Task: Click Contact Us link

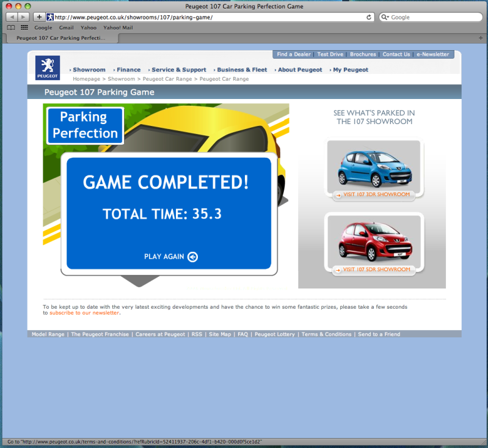Action: 396,54
